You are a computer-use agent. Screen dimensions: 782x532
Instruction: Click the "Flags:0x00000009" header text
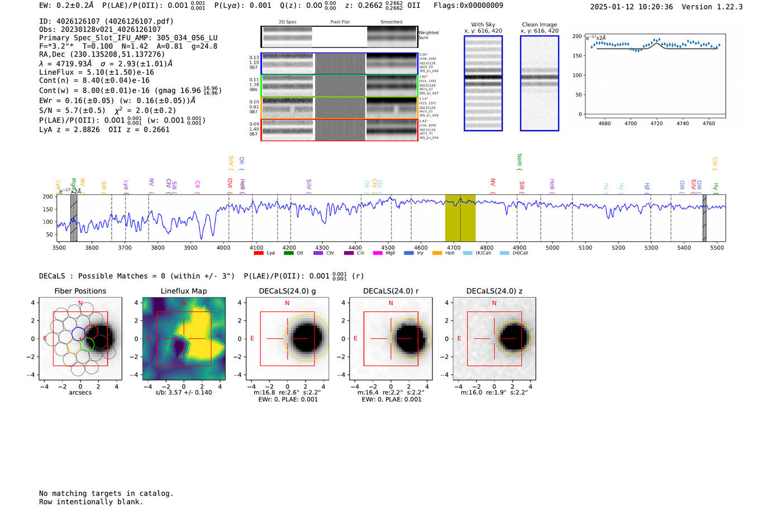(x=468, y=6)
